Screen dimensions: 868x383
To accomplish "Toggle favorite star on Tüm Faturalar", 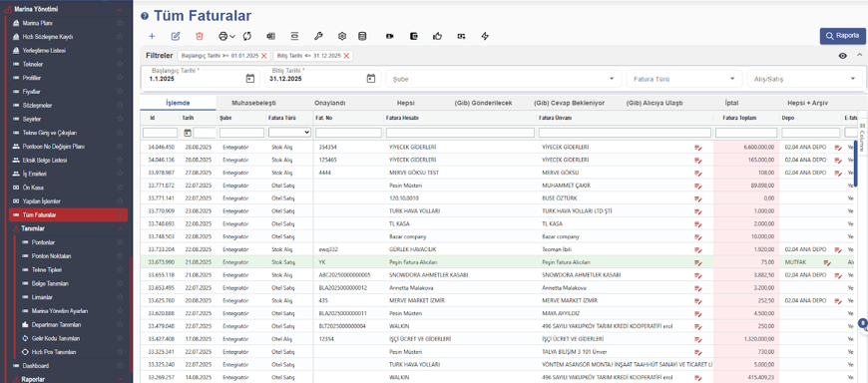I will tap(120, 214).
